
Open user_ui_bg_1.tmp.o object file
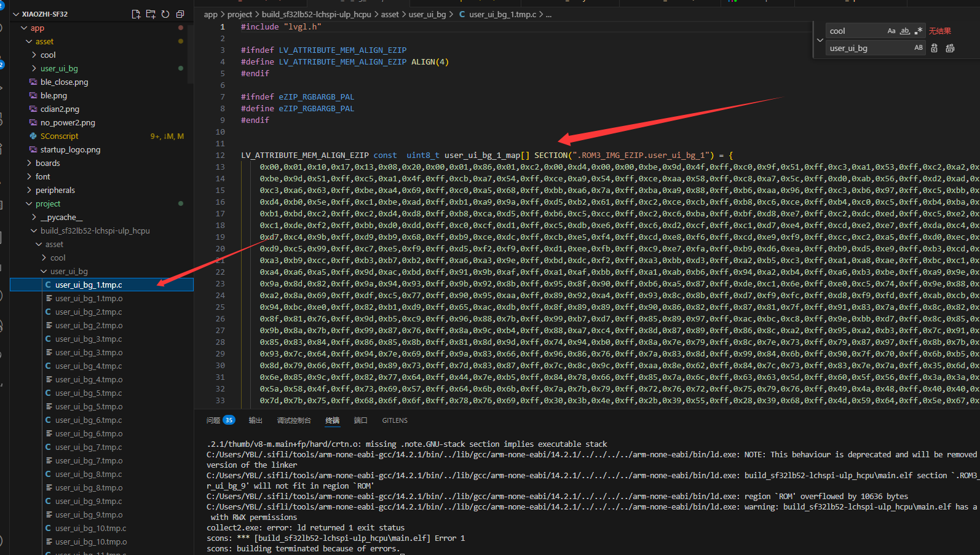point(89,298)
